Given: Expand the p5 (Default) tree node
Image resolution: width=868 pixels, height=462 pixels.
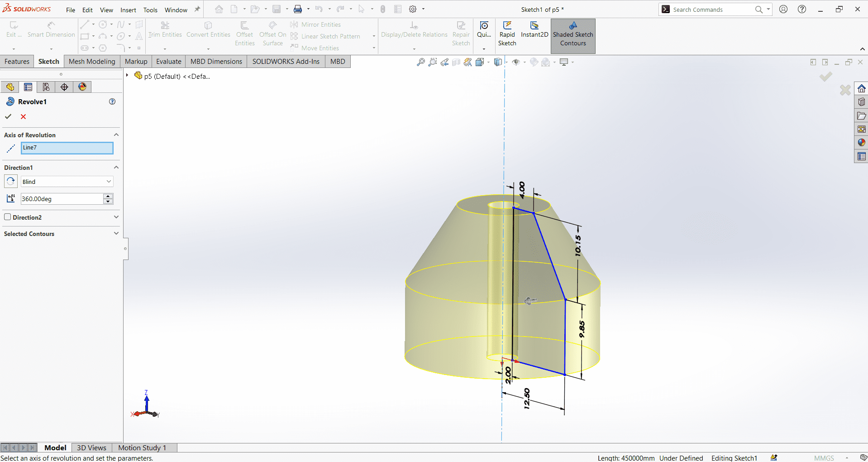Looking at the screenshot, I should click(x=127, y=76).
